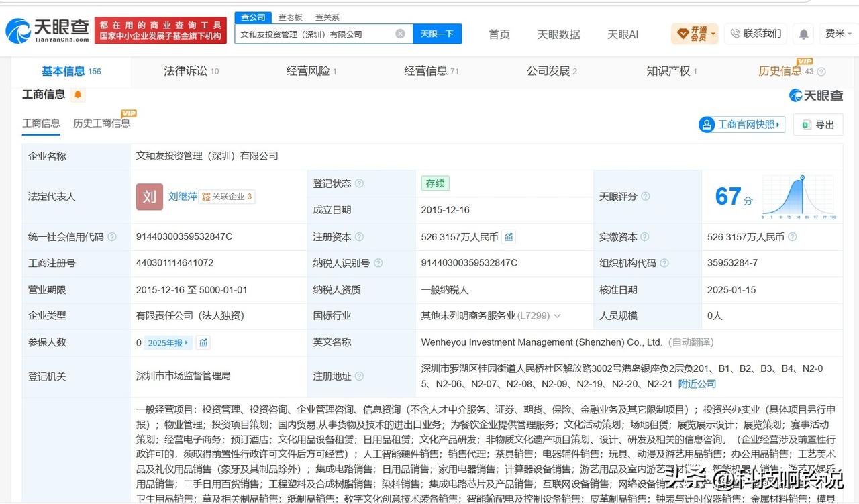Click the red business query tool banner
Viewport: 859px width, 504px height.
(x=160, y=30)
